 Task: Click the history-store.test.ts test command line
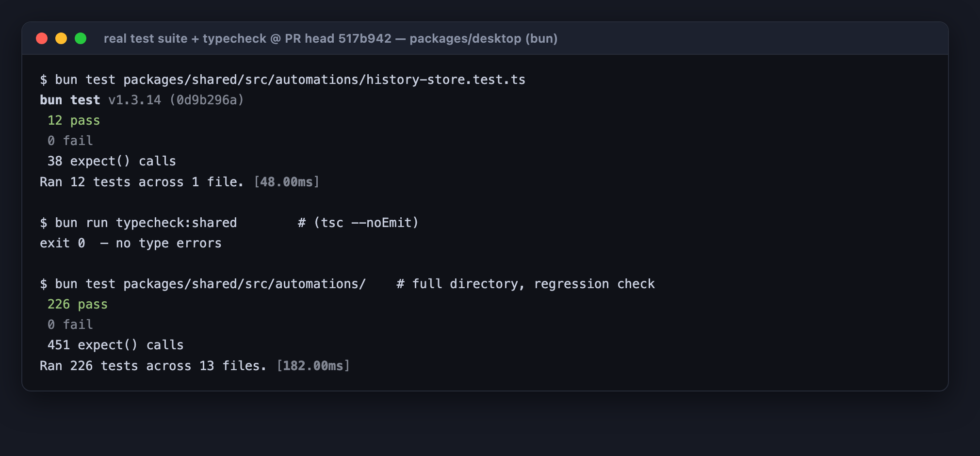pyautogui.click(x=282, y=80)
